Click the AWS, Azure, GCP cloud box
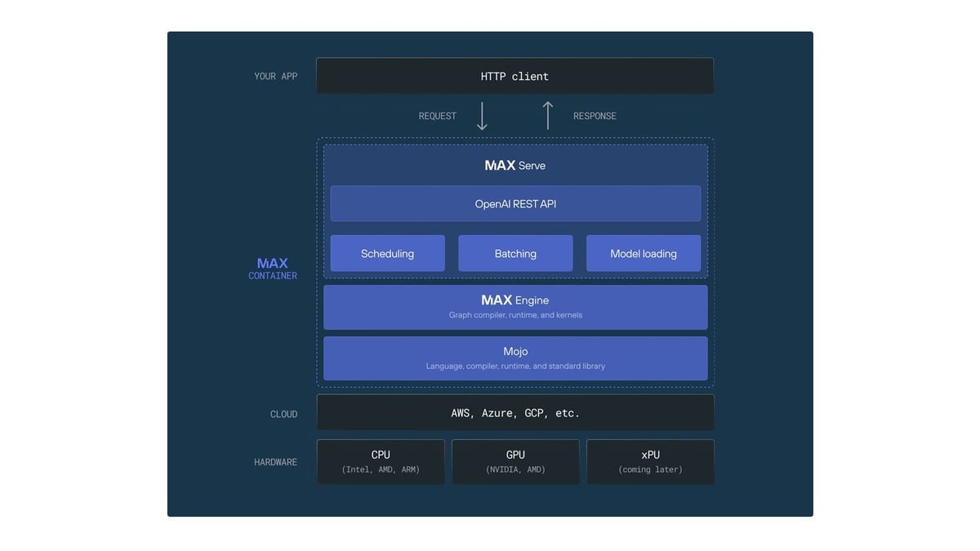980x551 pixels. [x=515, y=413]
